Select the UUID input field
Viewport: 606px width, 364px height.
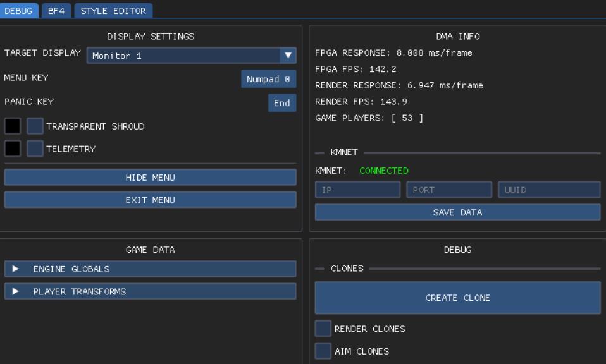pos(548,190)
